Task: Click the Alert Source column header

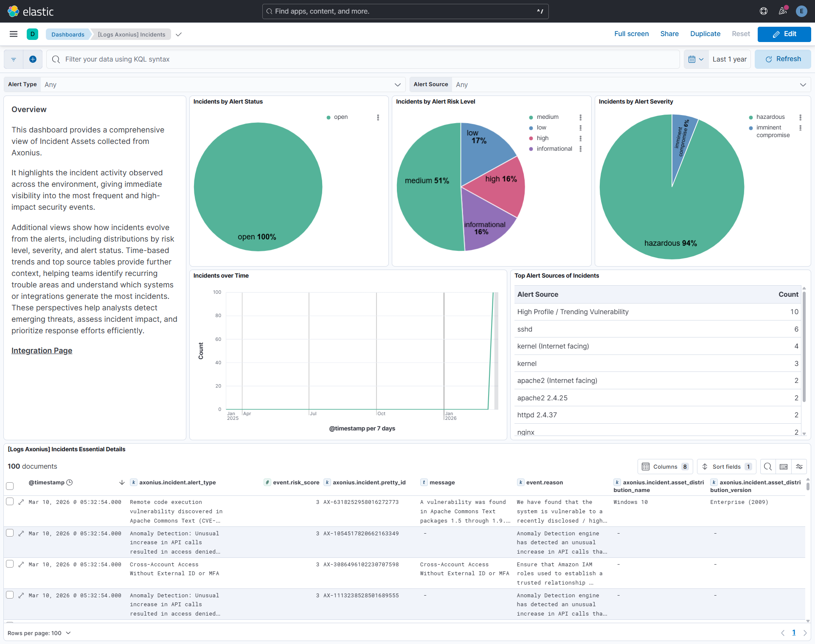Action: (537, 295)
